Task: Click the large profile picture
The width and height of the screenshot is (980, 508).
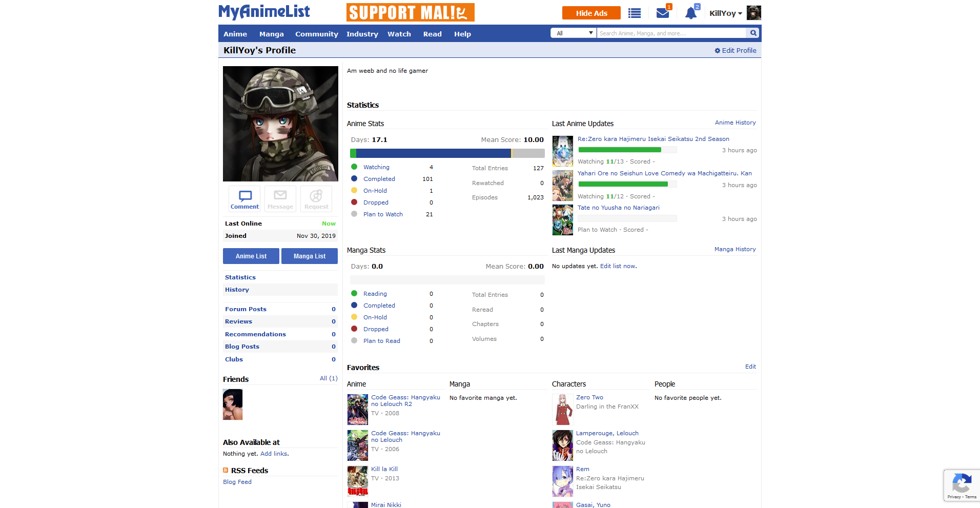Action: (x=280, y=124)
